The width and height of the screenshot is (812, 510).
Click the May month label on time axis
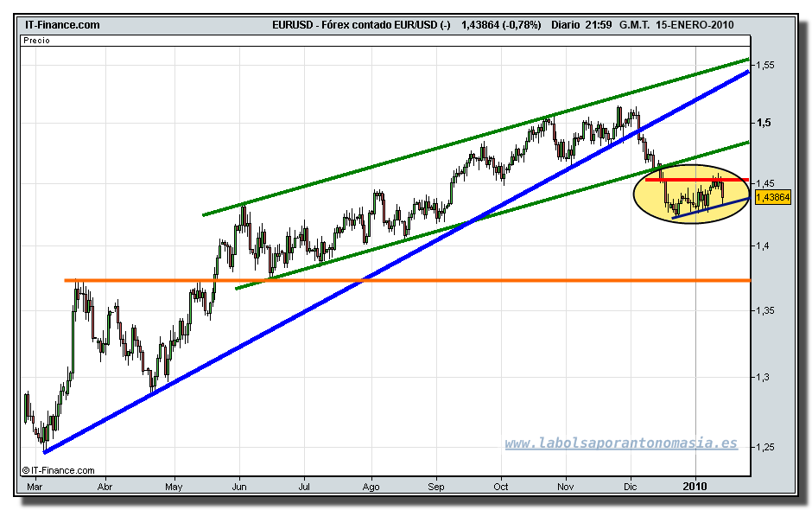pos(174,487)
